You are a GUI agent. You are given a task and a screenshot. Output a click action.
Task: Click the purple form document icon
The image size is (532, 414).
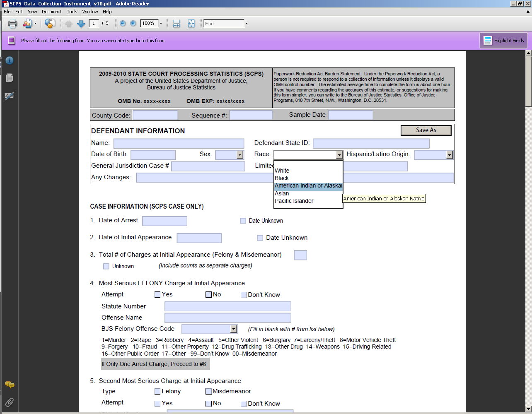(11, 41)
